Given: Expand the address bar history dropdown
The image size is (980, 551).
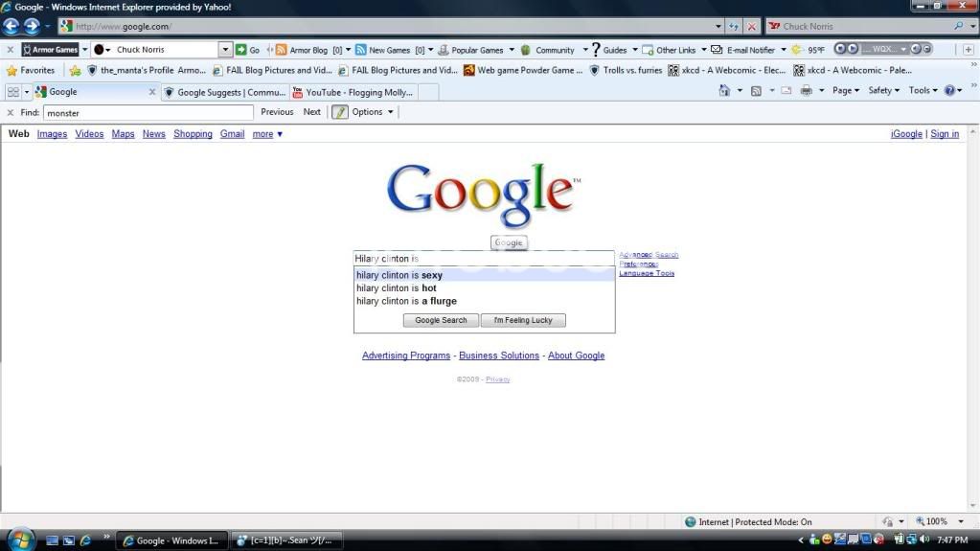Looking at the screenshot, I should (x=718, y=26).
